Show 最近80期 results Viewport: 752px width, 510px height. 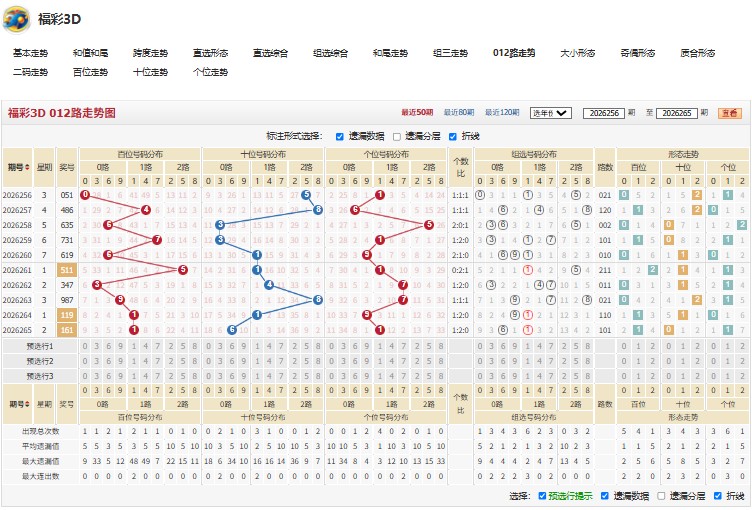(x=459, y=112)
